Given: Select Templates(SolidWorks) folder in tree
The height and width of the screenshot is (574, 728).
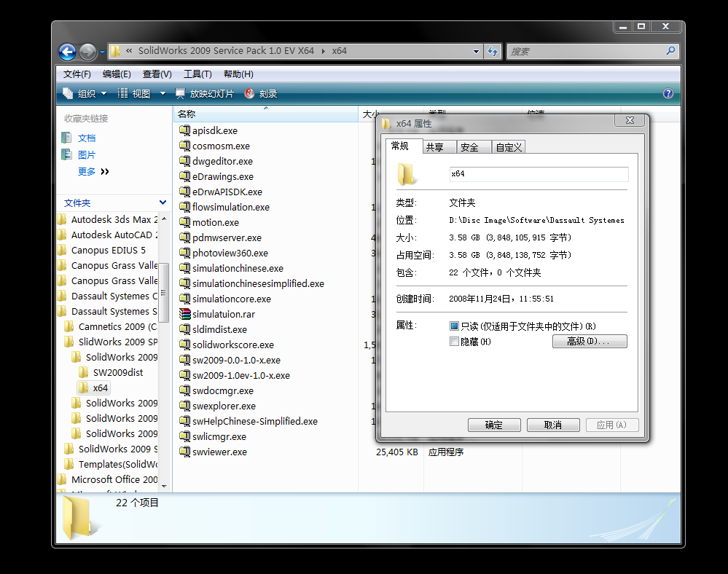Looking at the screenshot, I should pyautogui.click(x=118, y=465).
